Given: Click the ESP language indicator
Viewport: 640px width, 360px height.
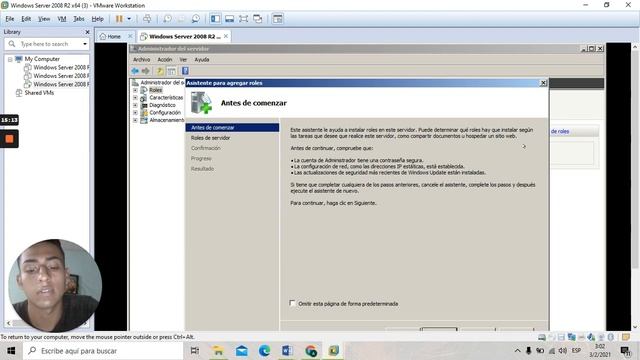Looking at the screenshot, I should point(576,351).
